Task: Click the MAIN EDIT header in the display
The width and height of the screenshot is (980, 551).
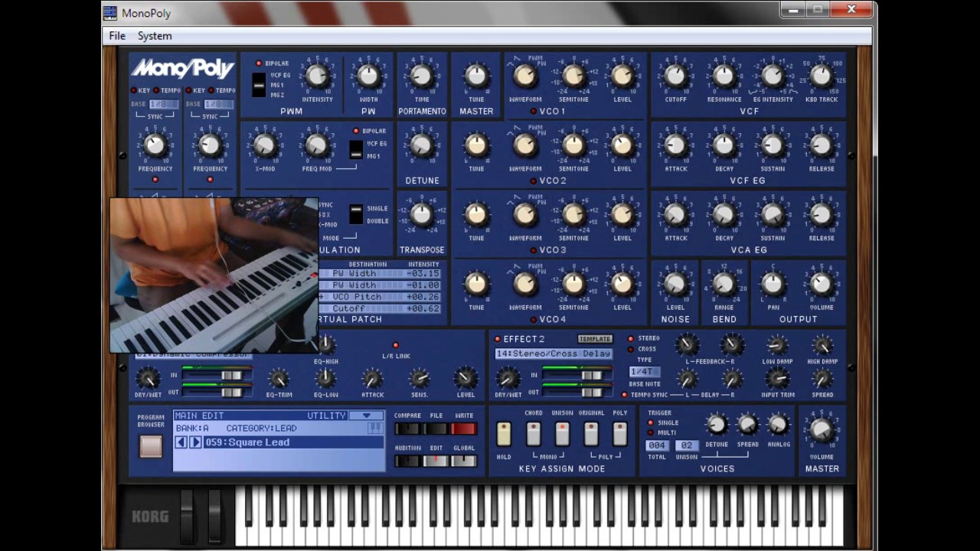Action: coord(199,416)
